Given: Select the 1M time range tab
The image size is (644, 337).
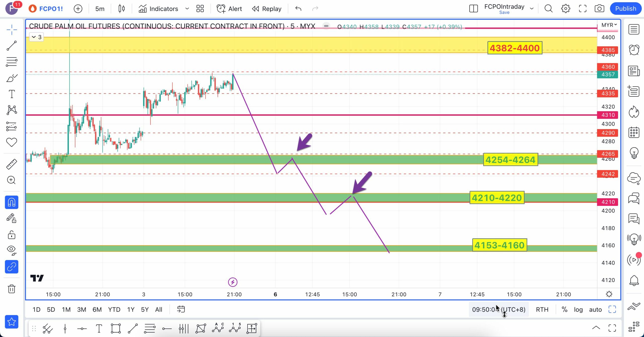Looking at the screenshot, I should pyautogui.click(x=66, y=309).
